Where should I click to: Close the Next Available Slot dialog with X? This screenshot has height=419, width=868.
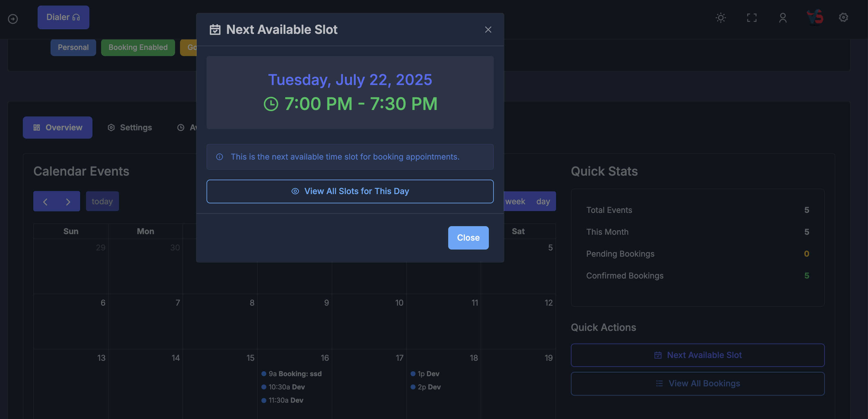488,30
